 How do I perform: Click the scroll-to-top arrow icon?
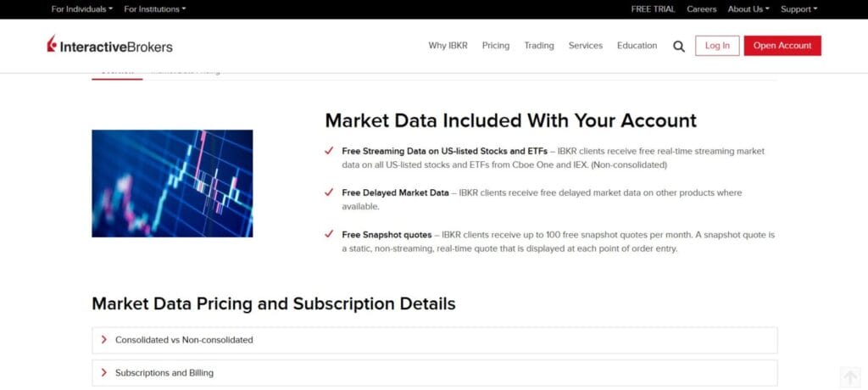[x=850, y=377]
